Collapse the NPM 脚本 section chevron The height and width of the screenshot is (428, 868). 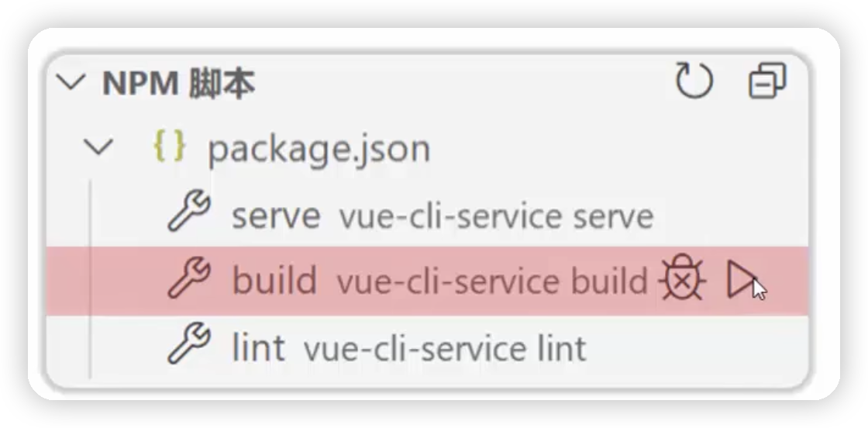[x=71, y=82]
